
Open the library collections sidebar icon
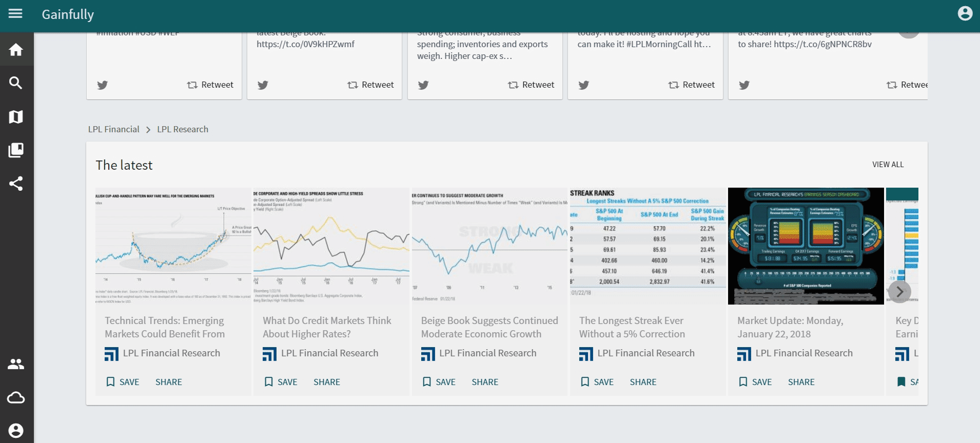coord(16,150)
